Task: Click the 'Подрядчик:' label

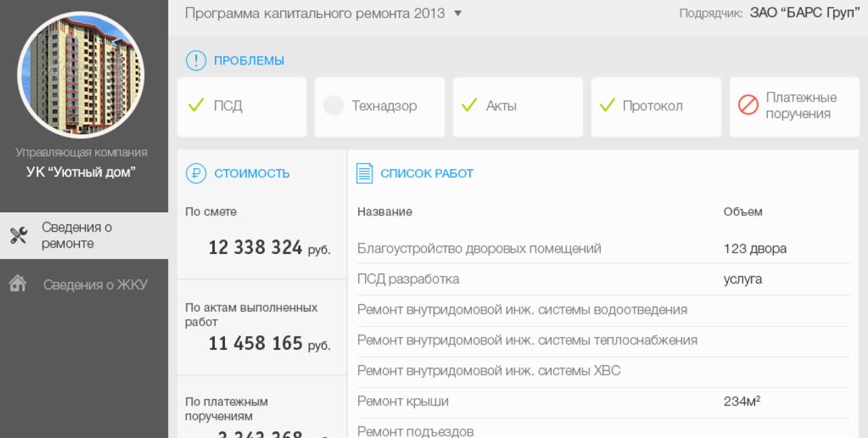Action: pos(711,14)
